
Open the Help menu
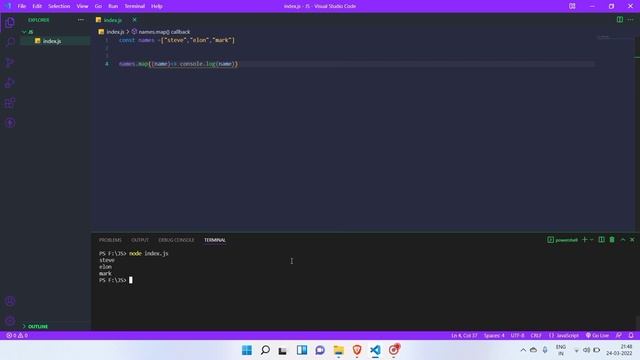pyautogui.click(x=157, y=6)
